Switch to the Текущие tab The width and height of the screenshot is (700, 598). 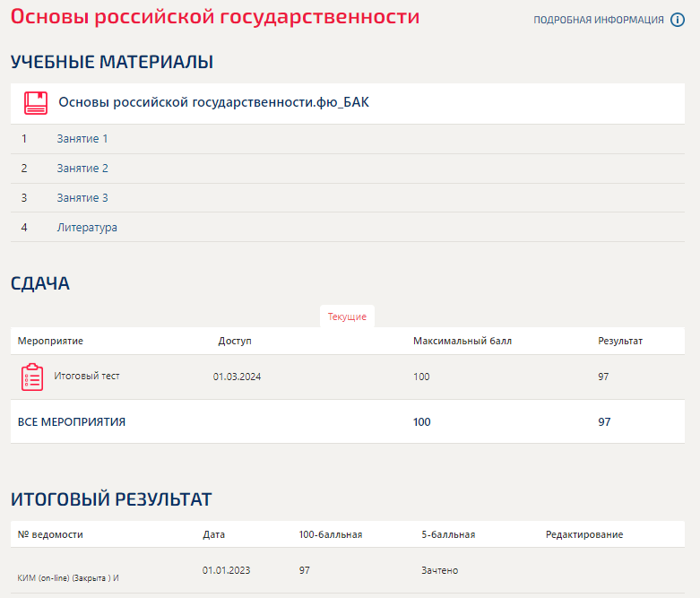coord(347,317)
